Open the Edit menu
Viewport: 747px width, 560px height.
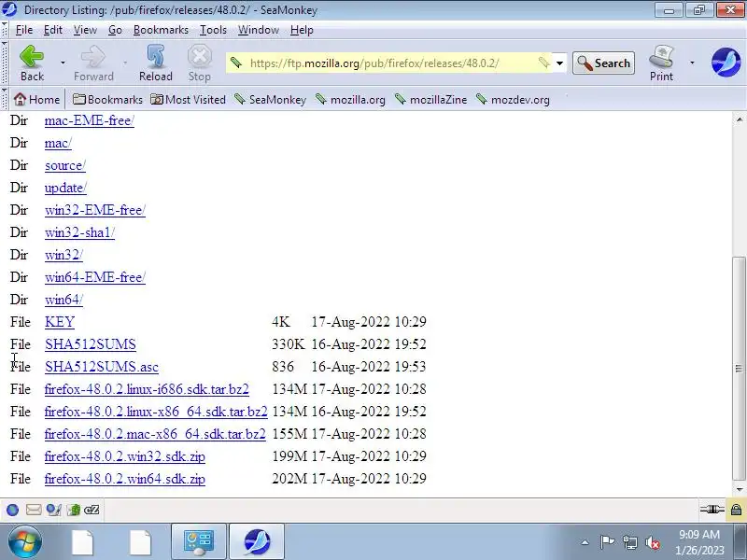pyautogui.click(x=53, y=30)
